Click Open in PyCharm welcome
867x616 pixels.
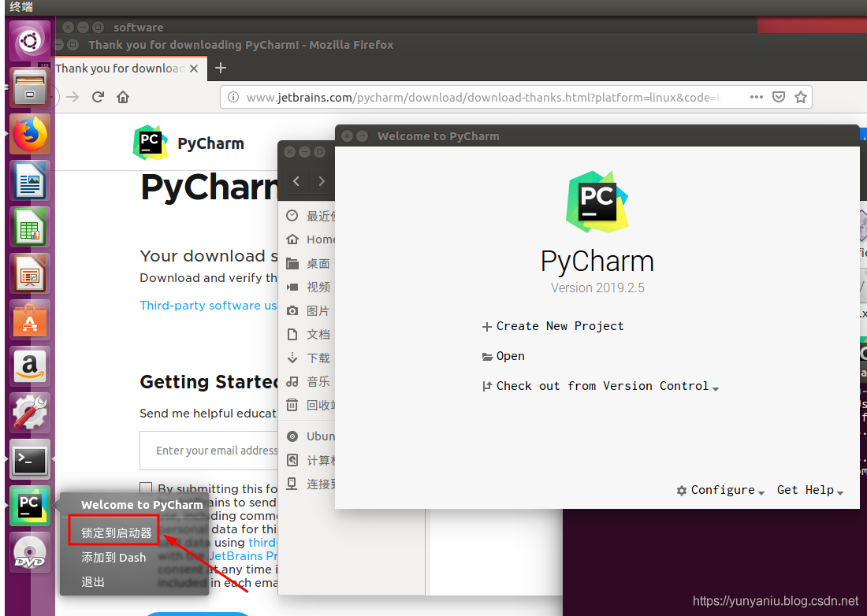(503, 356)
